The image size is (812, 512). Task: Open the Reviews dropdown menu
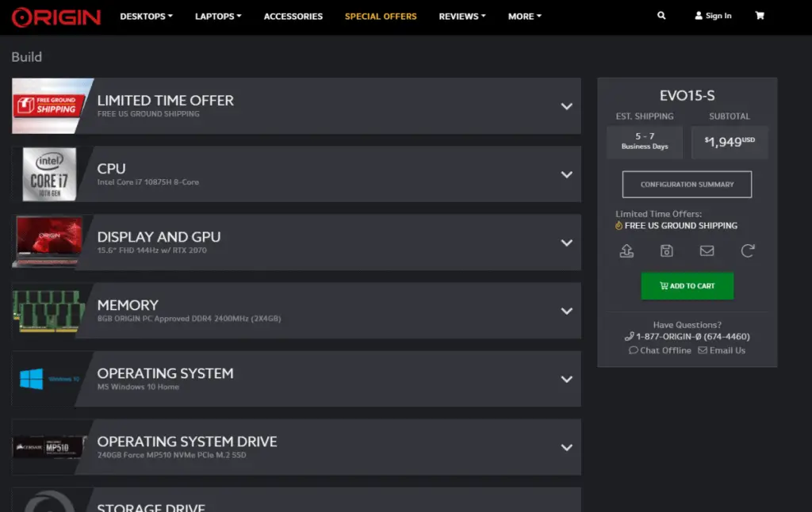pos(462,17)
